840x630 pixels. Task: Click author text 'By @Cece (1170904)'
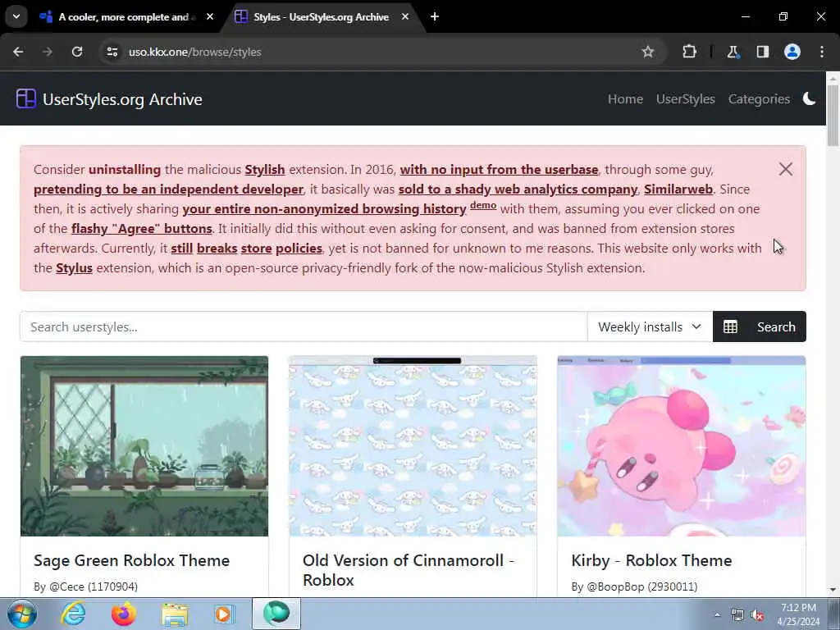click(x=85, y=587)
